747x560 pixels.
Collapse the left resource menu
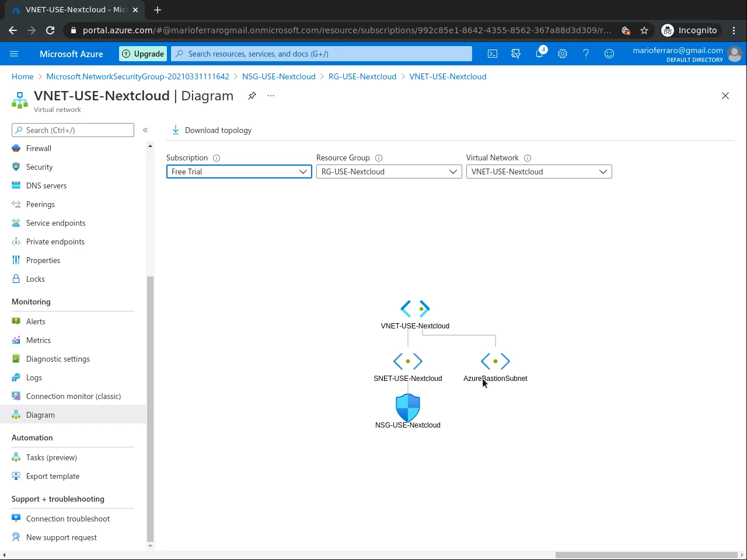(145, 130)
